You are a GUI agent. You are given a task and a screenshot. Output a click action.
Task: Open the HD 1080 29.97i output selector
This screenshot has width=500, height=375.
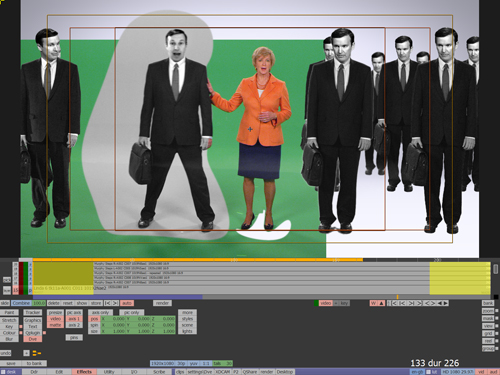pyautogui.click(x=458, y=372)
